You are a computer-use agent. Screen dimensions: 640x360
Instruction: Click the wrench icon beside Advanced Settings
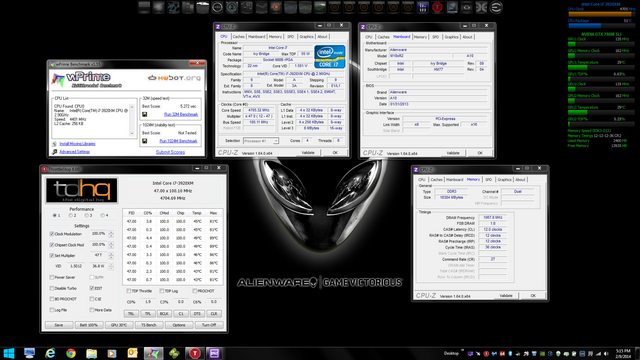55,152
